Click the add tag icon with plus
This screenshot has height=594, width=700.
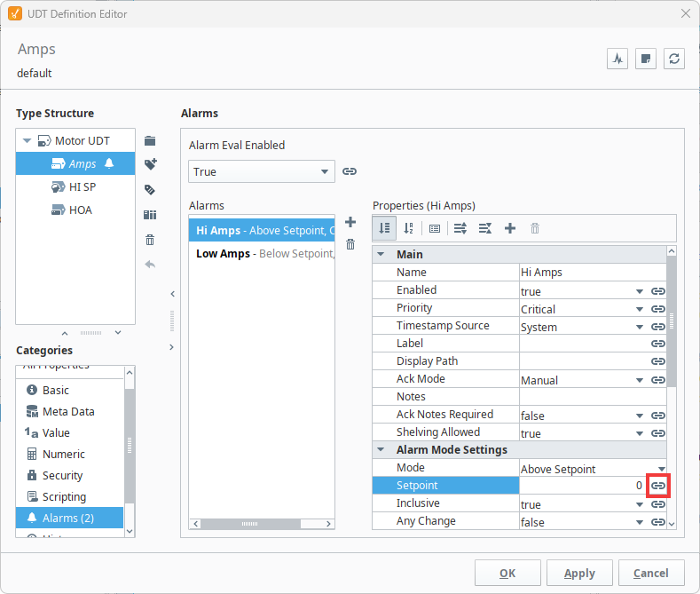coord(151,164)
